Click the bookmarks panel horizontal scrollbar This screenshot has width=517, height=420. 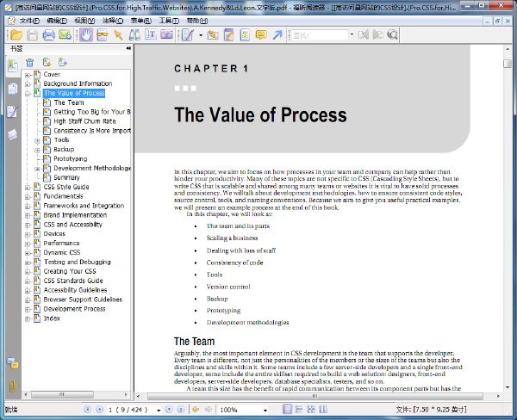pos(62,394)
